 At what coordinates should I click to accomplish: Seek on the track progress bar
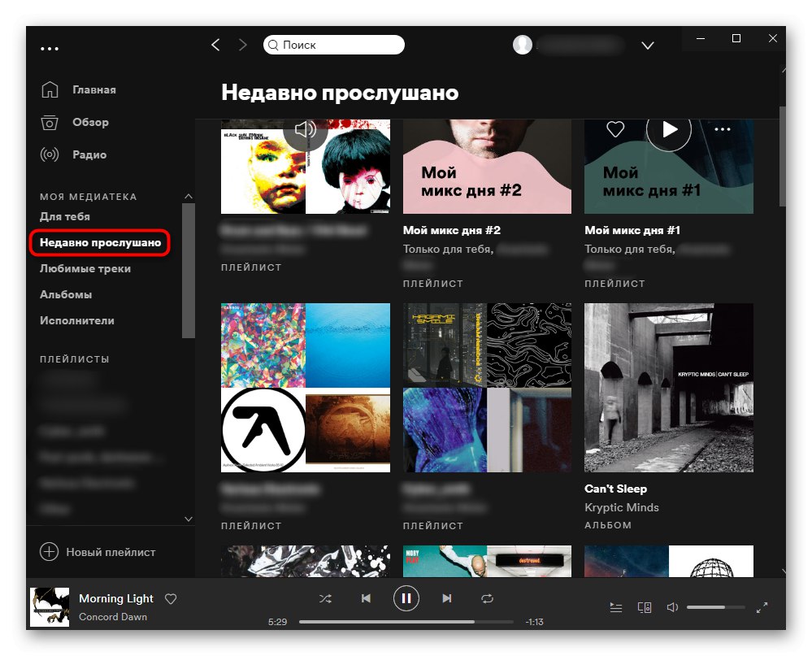tap(406, 622)
